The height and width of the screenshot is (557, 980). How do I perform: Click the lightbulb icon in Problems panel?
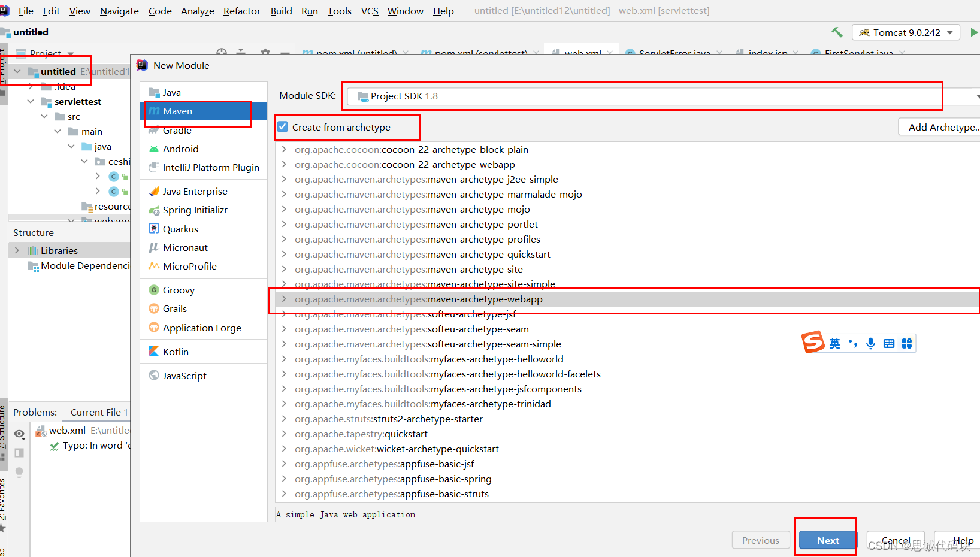pyautogui.click(x=19, y=472)
